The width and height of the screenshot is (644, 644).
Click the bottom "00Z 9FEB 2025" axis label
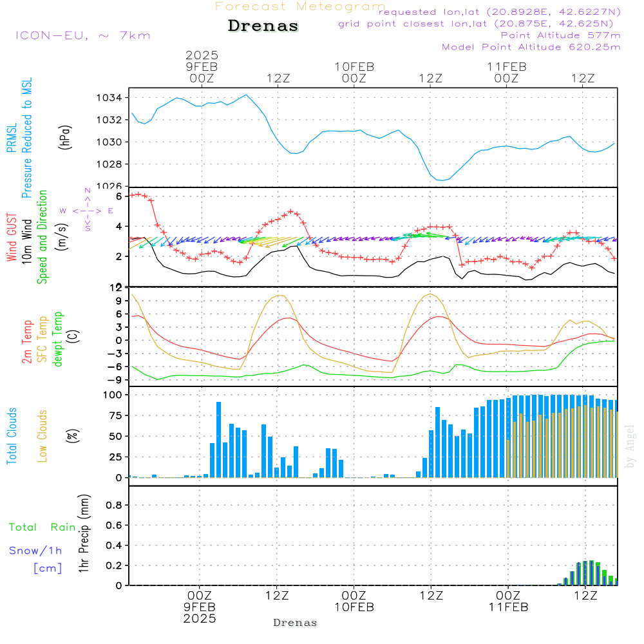pyautogui.click(x=200, y=607)
